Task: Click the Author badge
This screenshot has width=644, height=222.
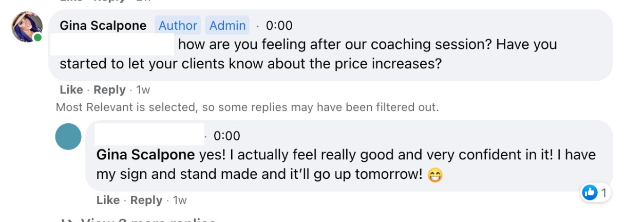Action: [x=178, y=25]
